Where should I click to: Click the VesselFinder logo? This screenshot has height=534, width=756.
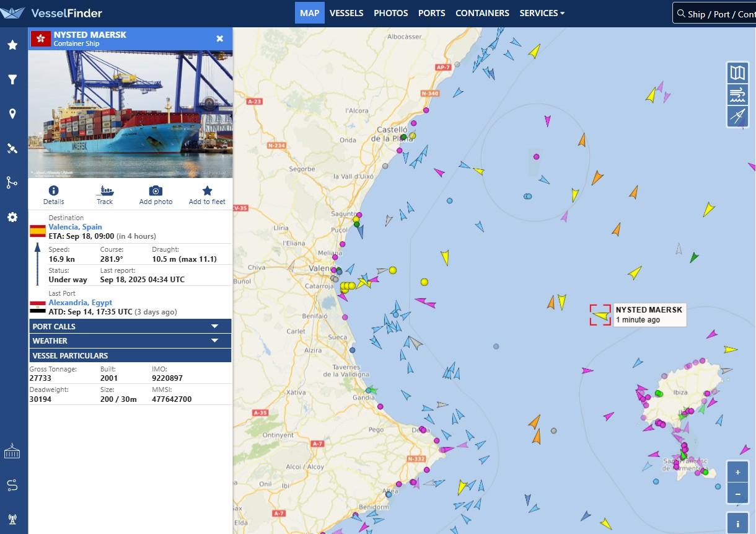pyautogui.click(x=51, y=12)
